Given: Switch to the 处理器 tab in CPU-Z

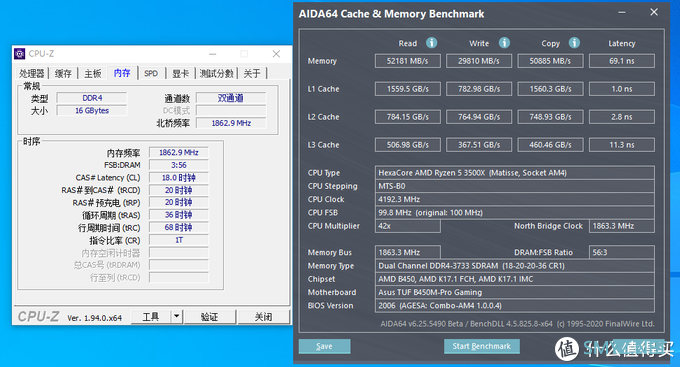Looking at the screenshot, I should pyautogui.click(x=32, y=73).
